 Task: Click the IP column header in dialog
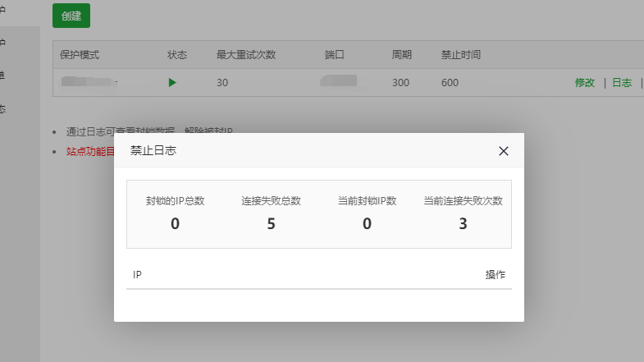coord(137,274)
